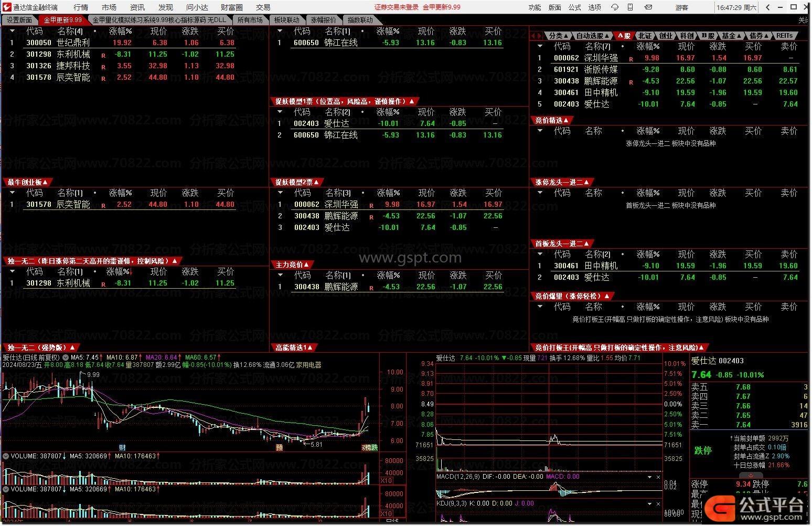The image size is (812, 526).
Task: Expand the 自动选股 dropdown tab
Action: point(592,36)
